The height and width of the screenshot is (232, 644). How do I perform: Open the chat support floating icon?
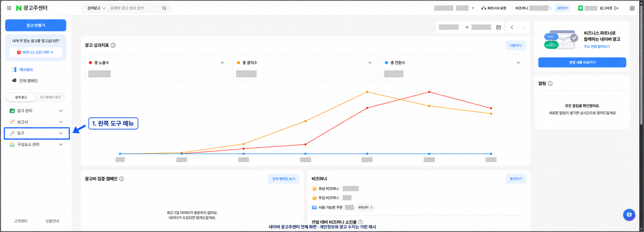coord(629,215)
